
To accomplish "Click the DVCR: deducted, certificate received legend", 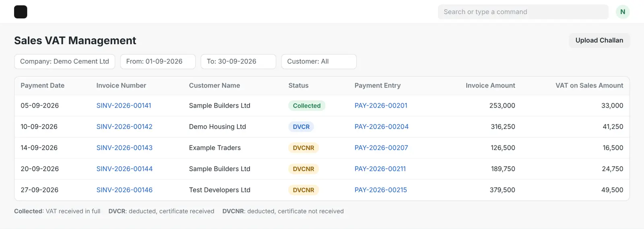I will (161, 211).
